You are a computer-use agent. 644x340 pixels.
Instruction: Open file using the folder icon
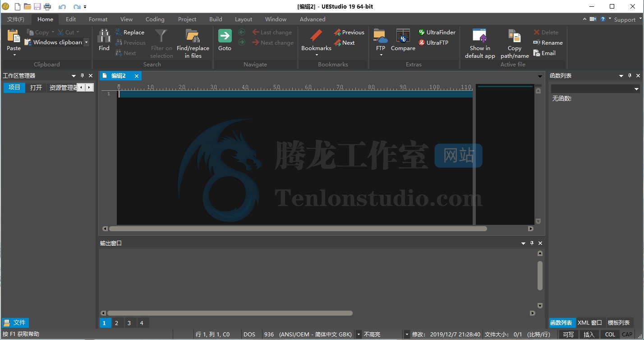coord(27,6)
